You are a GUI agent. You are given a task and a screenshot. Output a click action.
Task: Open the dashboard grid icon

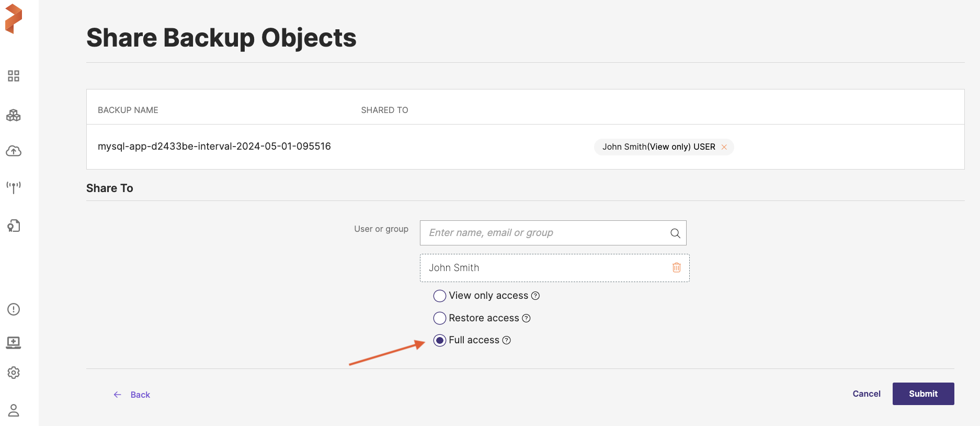pos(14,76)
